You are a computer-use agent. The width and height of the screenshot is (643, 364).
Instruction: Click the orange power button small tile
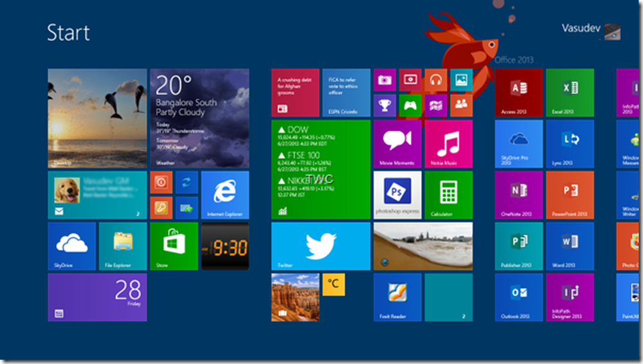point(161,182)
